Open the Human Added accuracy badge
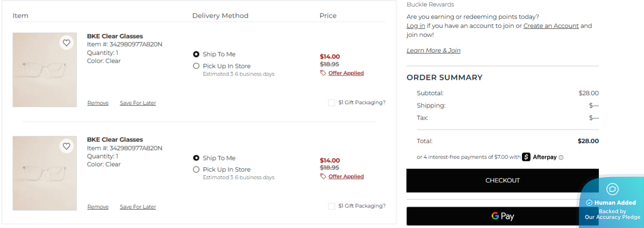The height and width of the screenshot is (228, 644). pos(612,202)
